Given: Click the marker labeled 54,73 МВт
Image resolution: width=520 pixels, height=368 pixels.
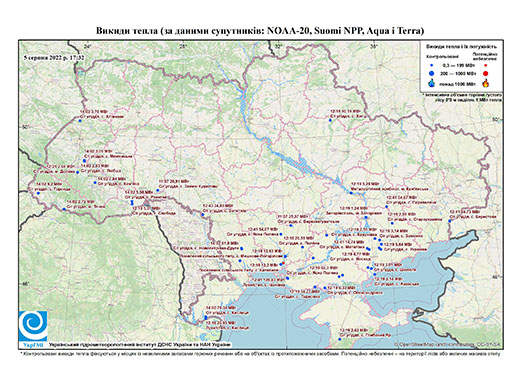Looking at the screenshot, I should [x=449, y=221].
